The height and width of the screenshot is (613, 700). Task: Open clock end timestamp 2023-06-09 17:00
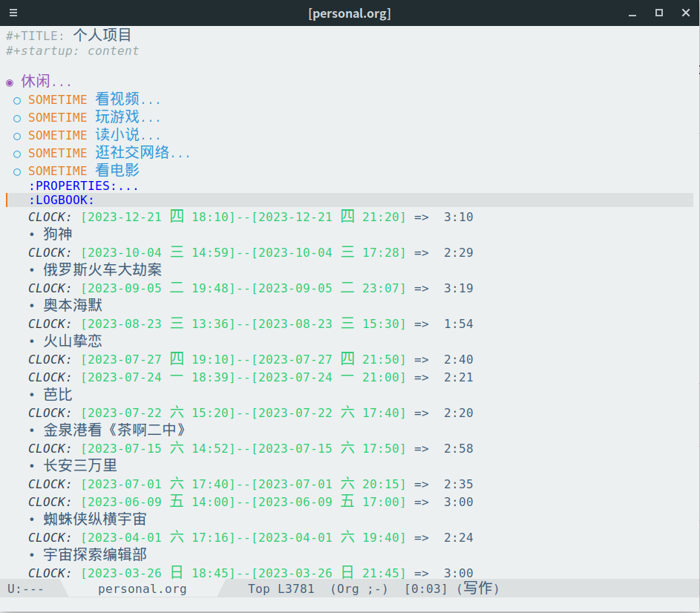[x=329, y=502]
